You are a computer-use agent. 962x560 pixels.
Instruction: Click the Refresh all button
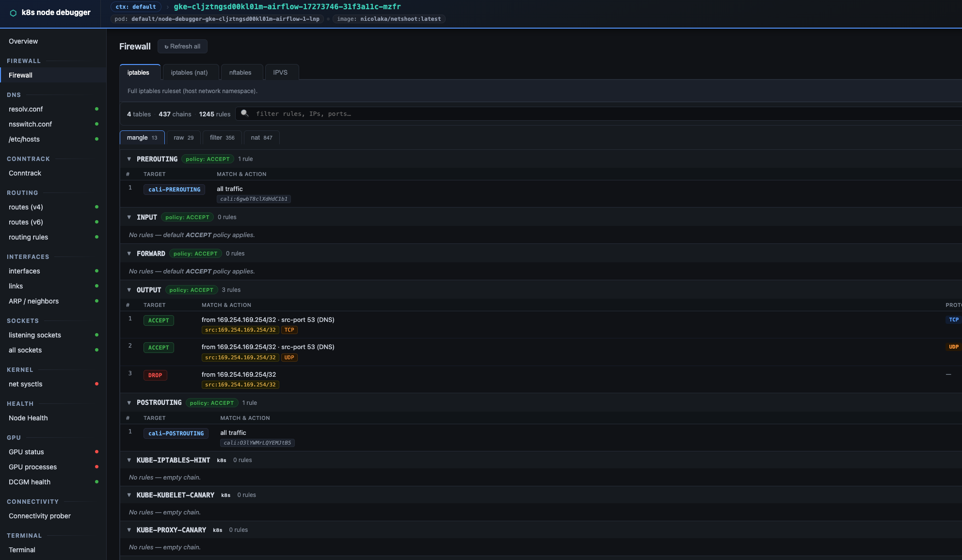click(182, 47)
